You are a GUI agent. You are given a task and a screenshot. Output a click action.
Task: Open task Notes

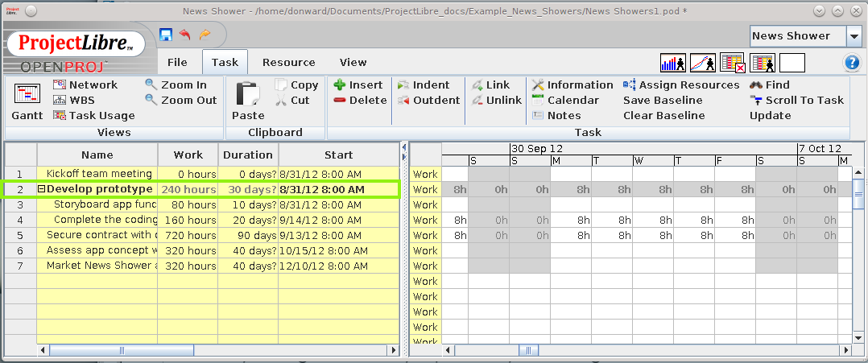click(x=556, y=116)
